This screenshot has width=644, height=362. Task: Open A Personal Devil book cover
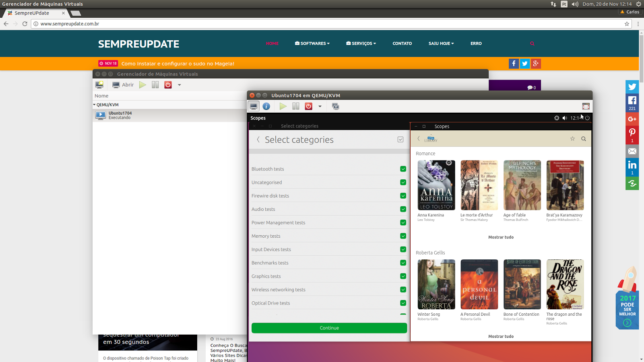tap(479, 284)
